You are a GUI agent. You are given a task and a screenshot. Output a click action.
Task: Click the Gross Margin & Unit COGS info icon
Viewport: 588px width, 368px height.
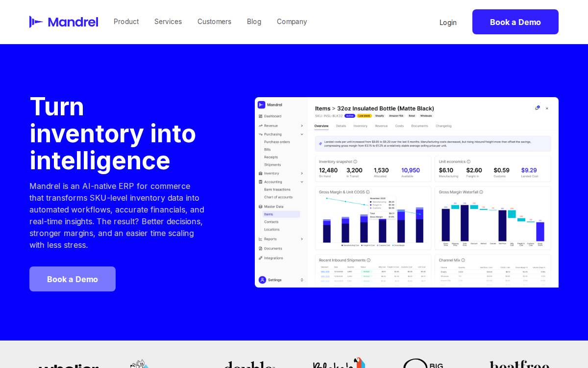[367, 192]
